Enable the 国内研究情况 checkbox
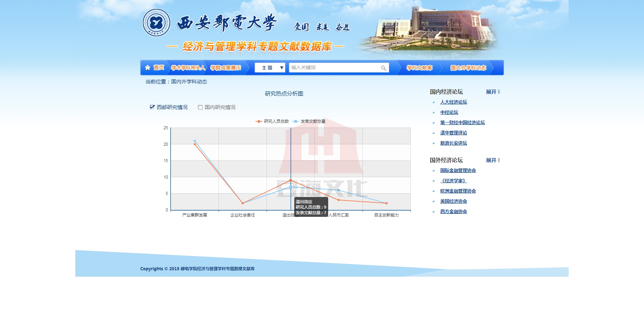 [x=200, y=107]
